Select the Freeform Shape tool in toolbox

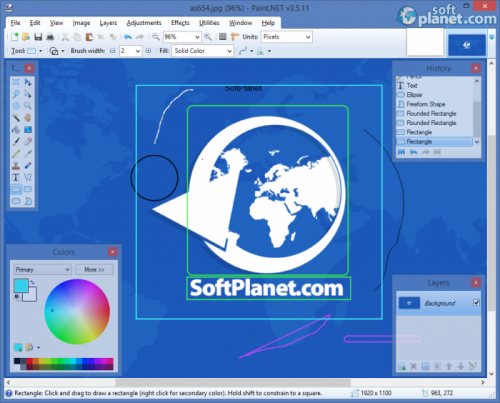(x=28, y=201)
